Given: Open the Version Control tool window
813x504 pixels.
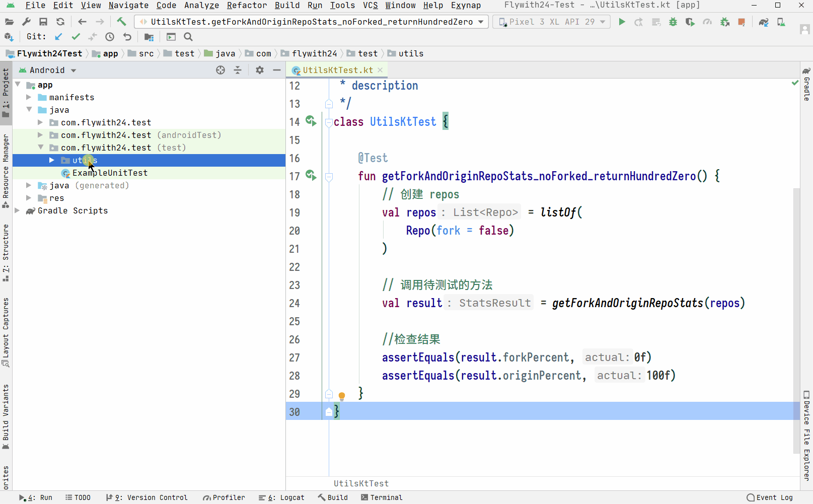Looking at the screenshot, I should pyautogui.click(x=146, y=497).
